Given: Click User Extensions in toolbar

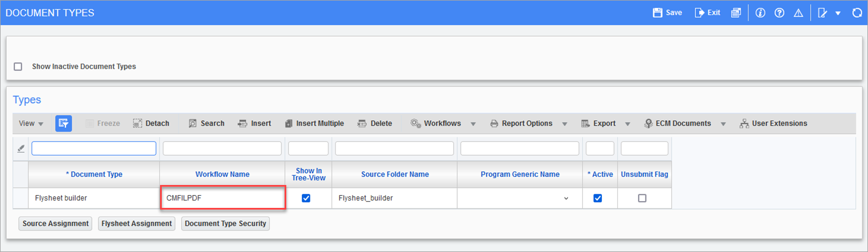Looking at the screenshot, I should click(x=773, y=123).
